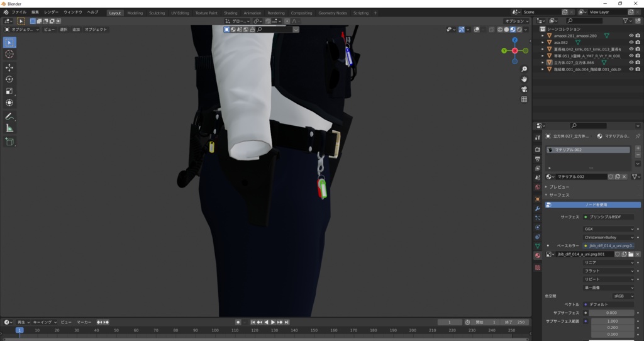
Task: Activate the Transform tool
Action: pyautogui.click(x=9, y=103)
